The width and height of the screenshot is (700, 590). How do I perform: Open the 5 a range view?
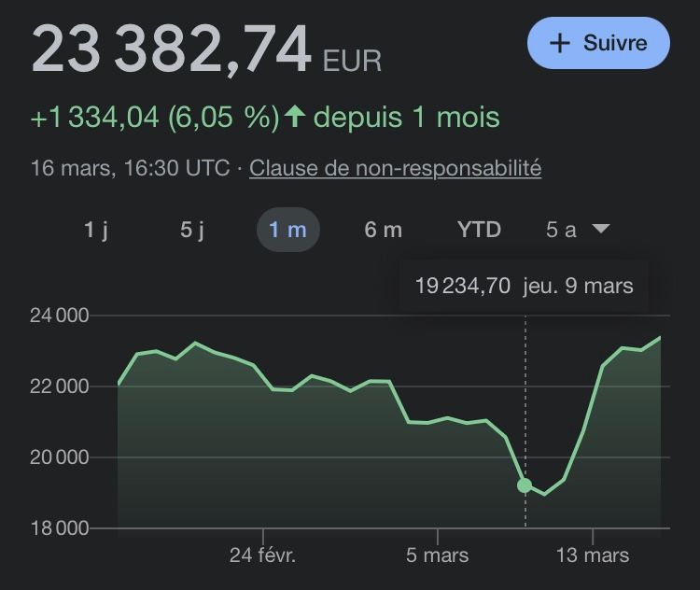coord(561,230)
